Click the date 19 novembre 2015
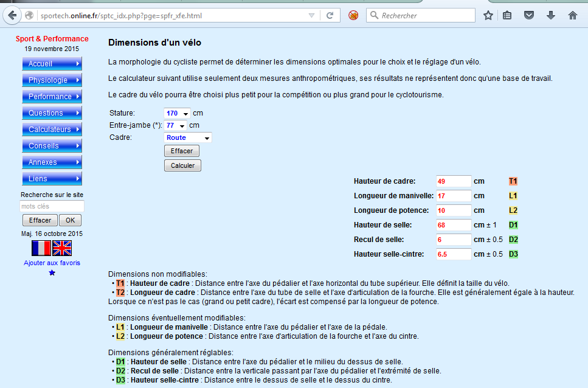The width and height of the screenshot is (588, 388). click(52, 49)
